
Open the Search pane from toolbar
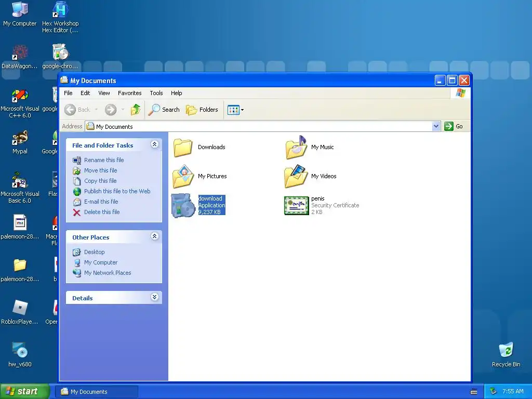coord(164,110)
